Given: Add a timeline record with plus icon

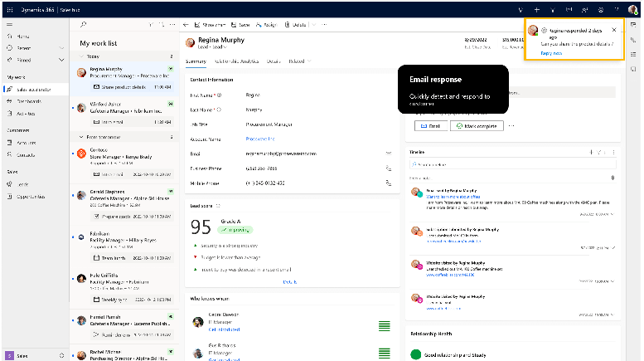Looking at the screenshot, I should click(x=590, y=153).
